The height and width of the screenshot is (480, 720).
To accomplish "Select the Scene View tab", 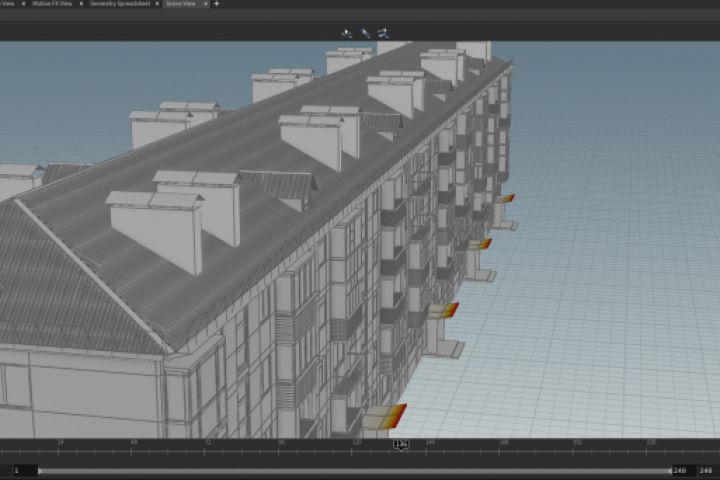I will [x=181, y=4].
